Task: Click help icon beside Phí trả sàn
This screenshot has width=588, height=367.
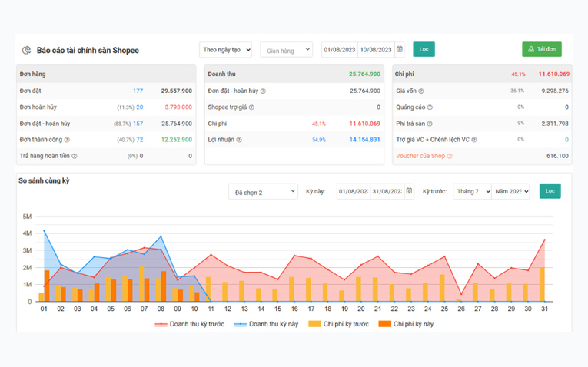Action: click(430, 124)
